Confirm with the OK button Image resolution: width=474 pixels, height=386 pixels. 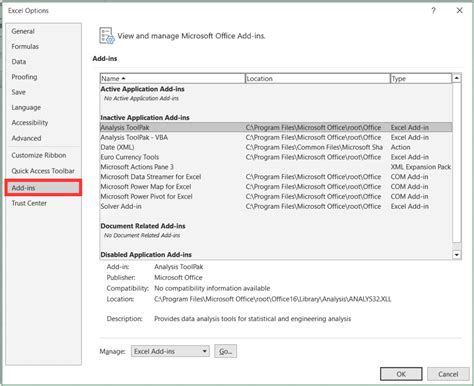[401, 374]
